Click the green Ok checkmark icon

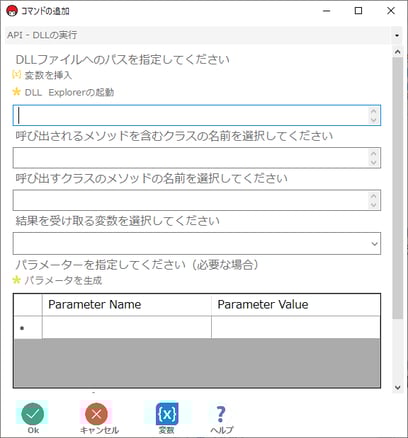(x=32, y=414)
